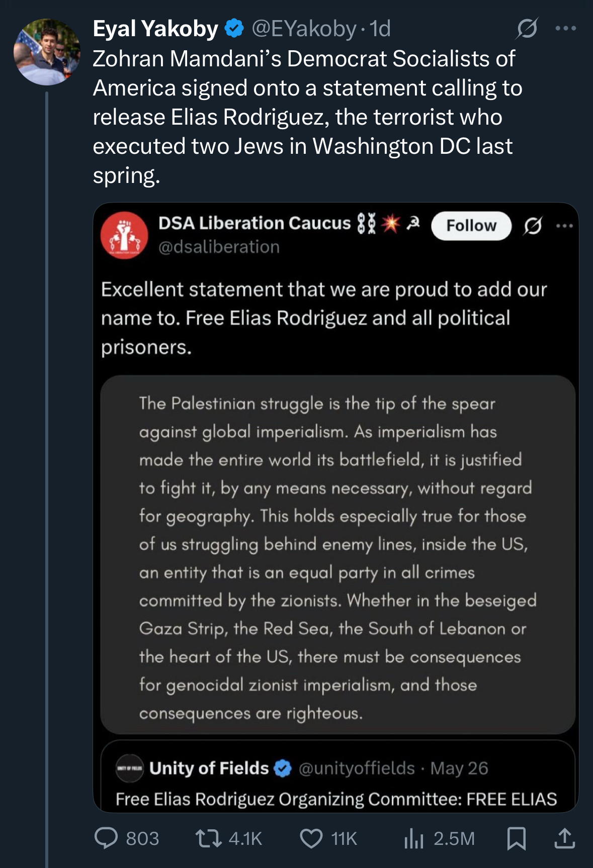Open the more options menu on main post
This screenshot has height=868, width=593.
tap(566, 29)
